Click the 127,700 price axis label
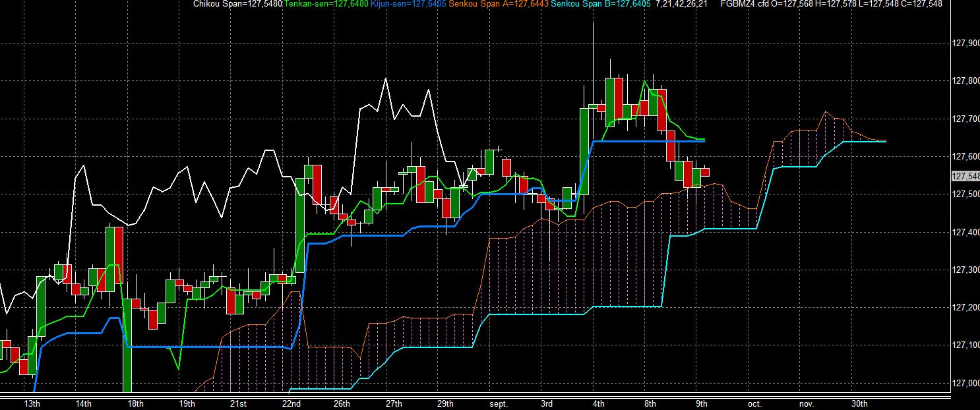This screenshot has height=410, width=980. point(966,119)
